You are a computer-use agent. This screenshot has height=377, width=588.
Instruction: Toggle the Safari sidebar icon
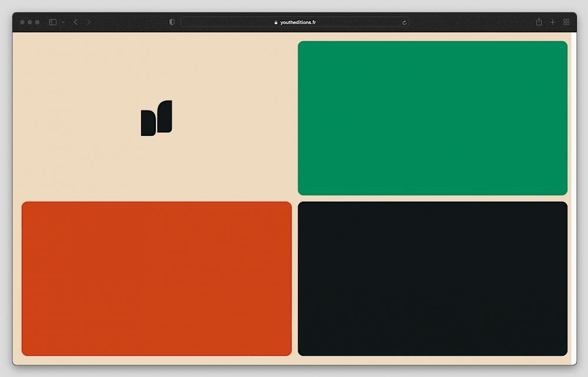point(52,22)
